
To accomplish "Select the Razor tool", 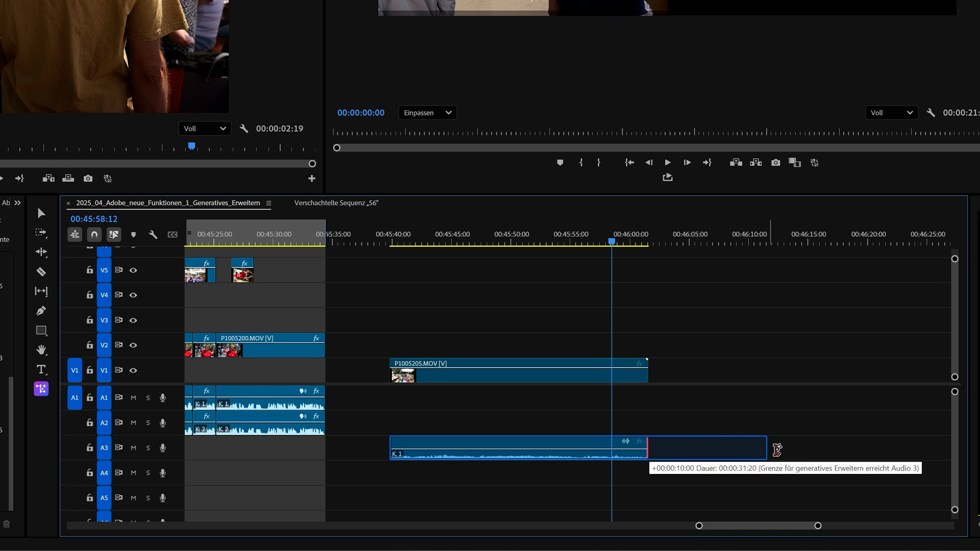I will click(41, 272).
